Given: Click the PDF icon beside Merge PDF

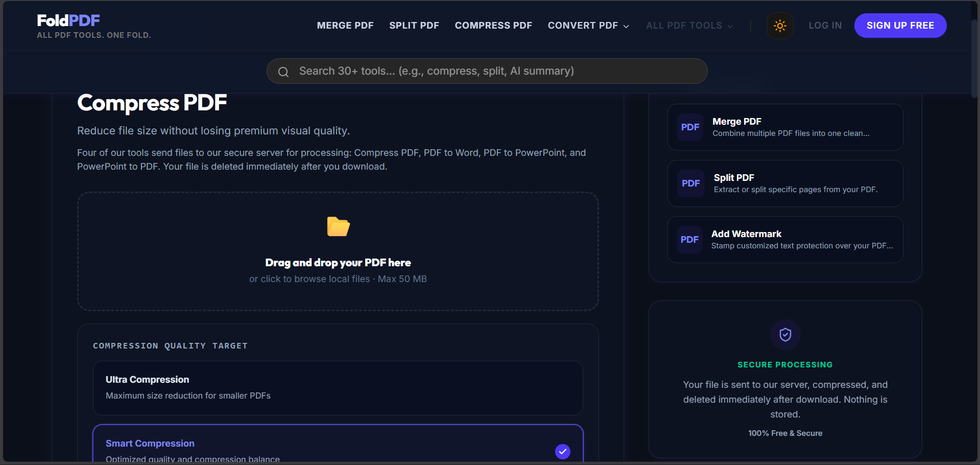Looking at the screenshot, I should click(x=690, y=127).
